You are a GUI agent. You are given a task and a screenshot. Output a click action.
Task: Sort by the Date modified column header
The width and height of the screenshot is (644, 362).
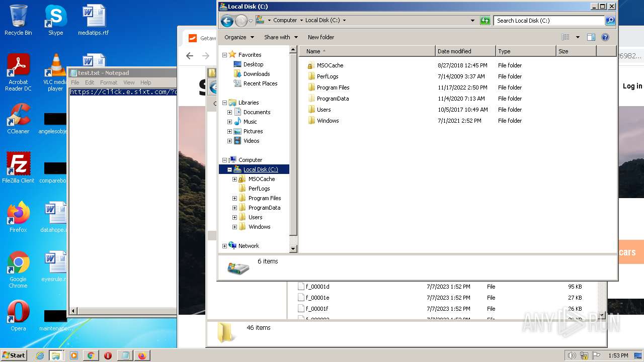tap(465, 51)
